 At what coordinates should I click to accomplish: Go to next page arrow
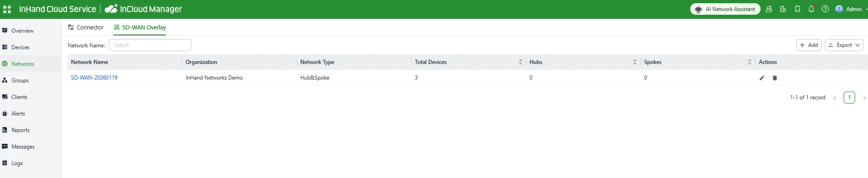point(864,98)
